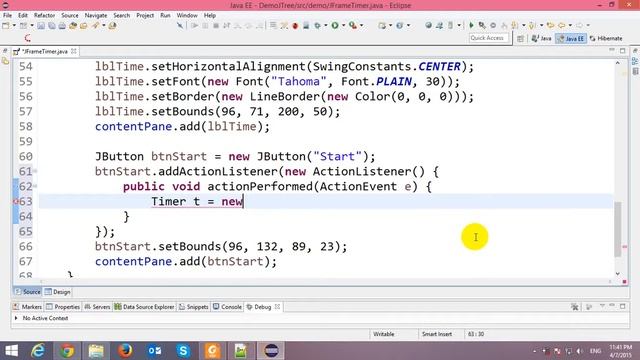Open the Help menu
640x360 pixels.
tap(210, 15)
